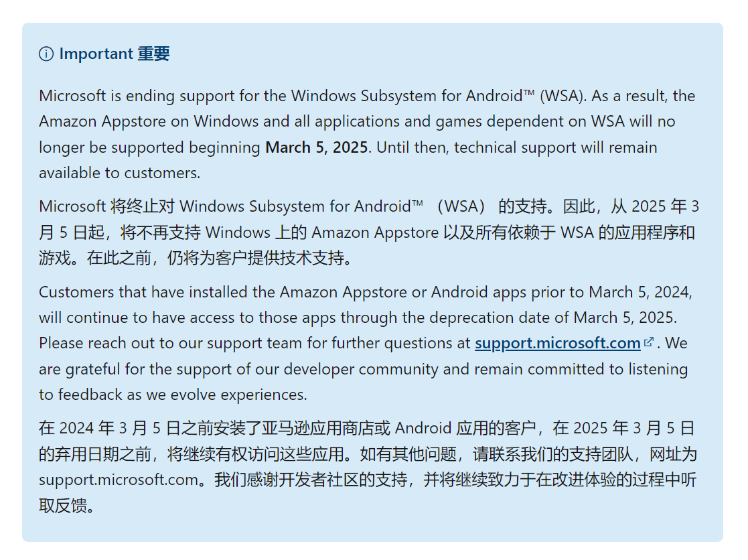Click the Chinese line starting 在 2024 年 3 月

coord(366,428)
